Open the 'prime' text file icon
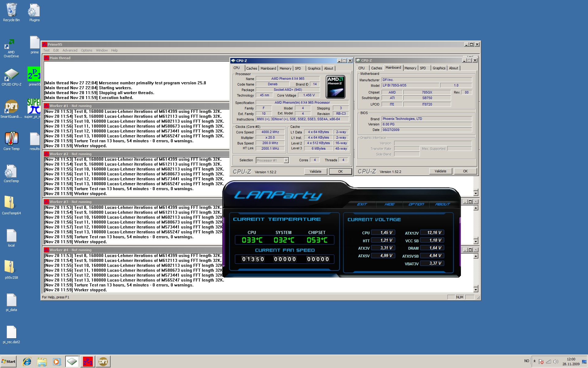The width and height of the screenshot is (588, 368). point(35,45)
